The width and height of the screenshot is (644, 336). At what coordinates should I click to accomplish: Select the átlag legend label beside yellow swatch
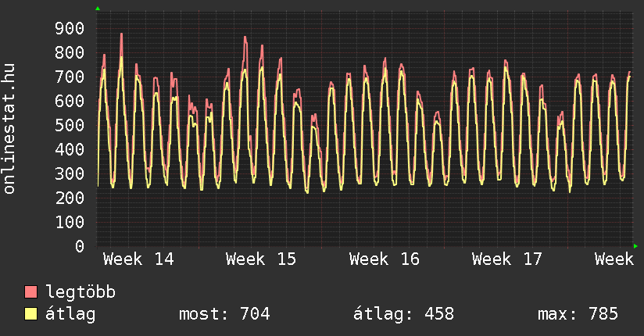click(71, 314)
